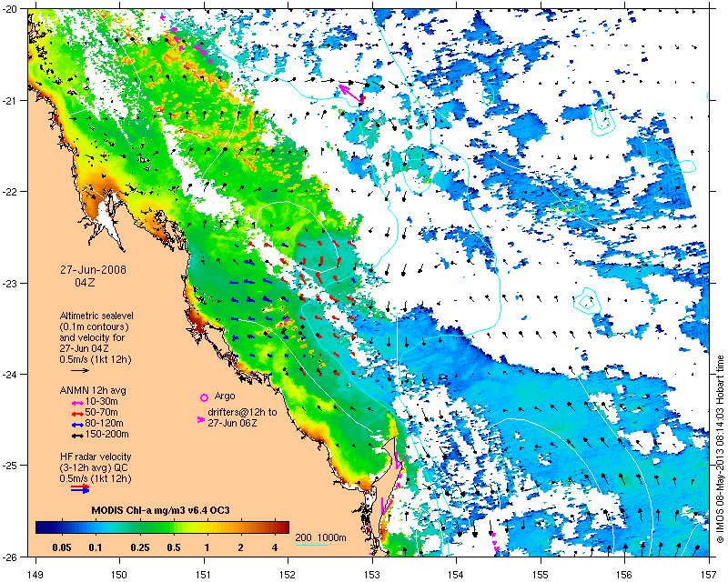Viewport: 728px width, 582px height.
Task: Click the black altimetric velocity scale arrow
Action: pos(80,370)
